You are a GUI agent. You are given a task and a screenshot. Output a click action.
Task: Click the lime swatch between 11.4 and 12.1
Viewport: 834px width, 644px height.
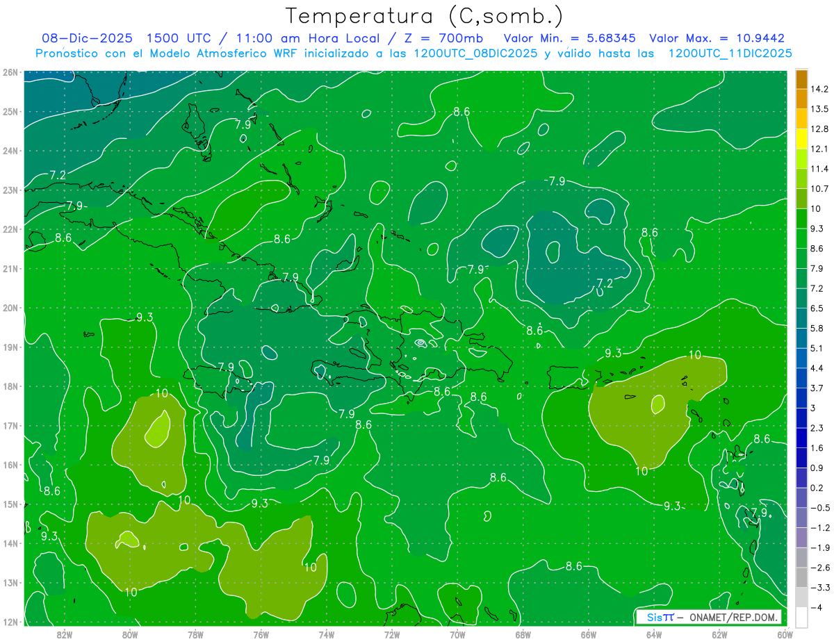tap(801, 158)
